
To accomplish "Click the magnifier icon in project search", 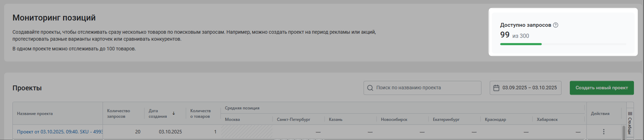I will (x=370, y=88).
